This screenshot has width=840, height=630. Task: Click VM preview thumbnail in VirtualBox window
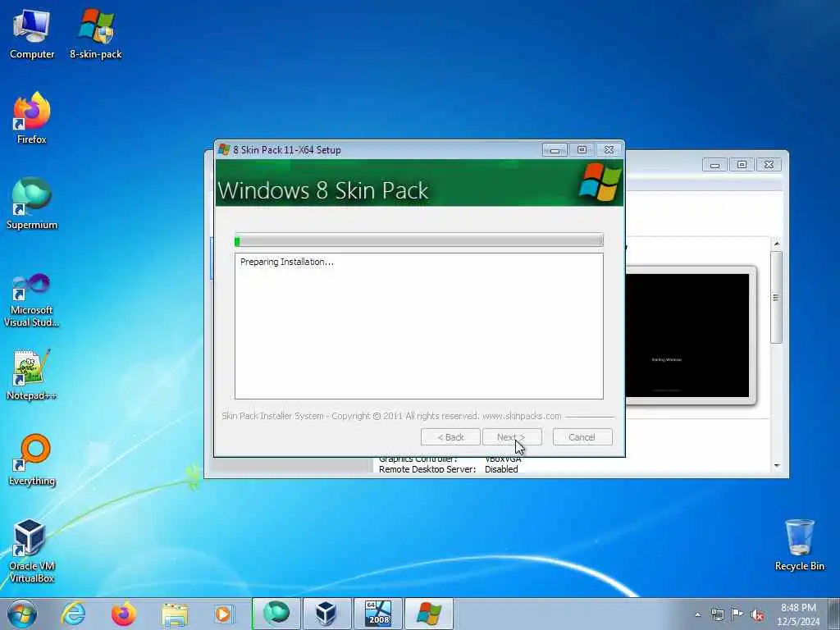(688, 336)
